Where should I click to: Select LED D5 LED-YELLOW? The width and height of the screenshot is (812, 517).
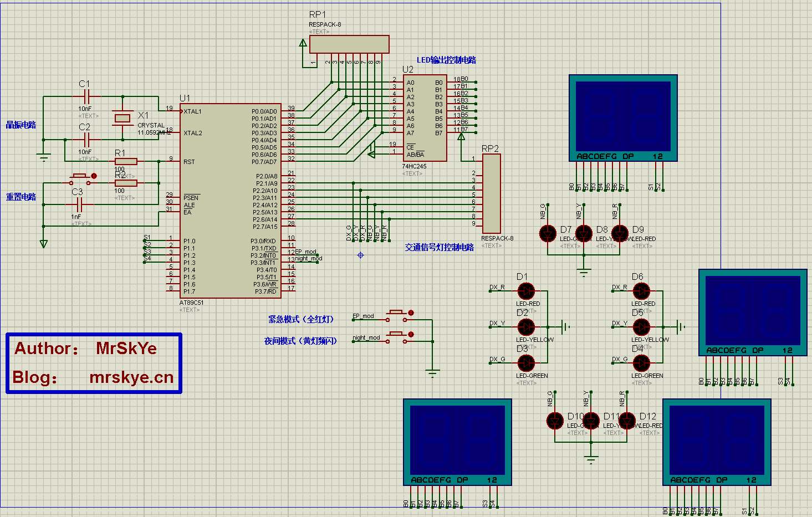click(x=641, y=326)
